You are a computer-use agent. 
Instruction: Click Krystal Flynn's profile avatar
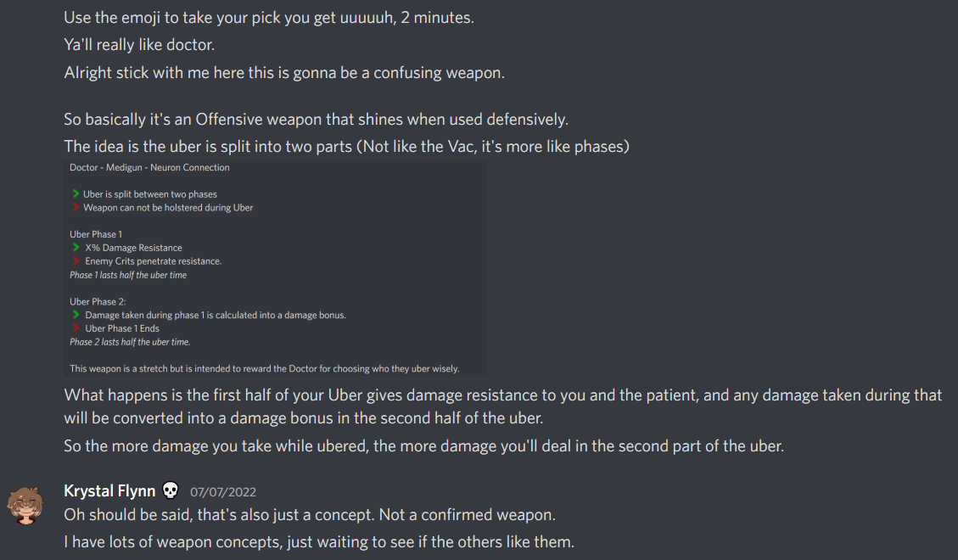25,507
